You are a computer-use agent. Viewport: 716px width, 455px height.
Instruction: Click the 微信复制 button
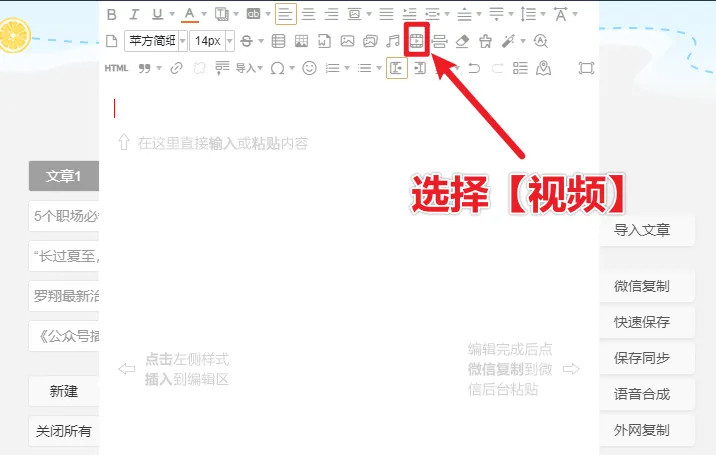click(x=646, y=286)
